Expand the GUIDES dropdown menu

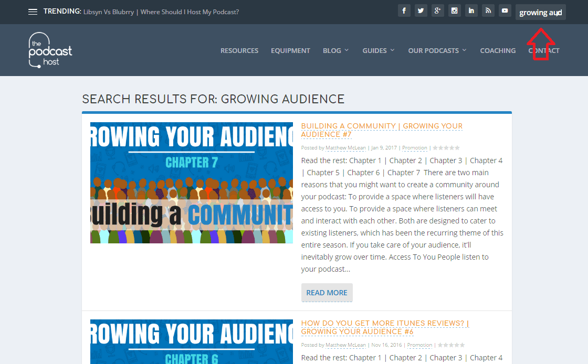pyautogui.click(x=377, y=50)
